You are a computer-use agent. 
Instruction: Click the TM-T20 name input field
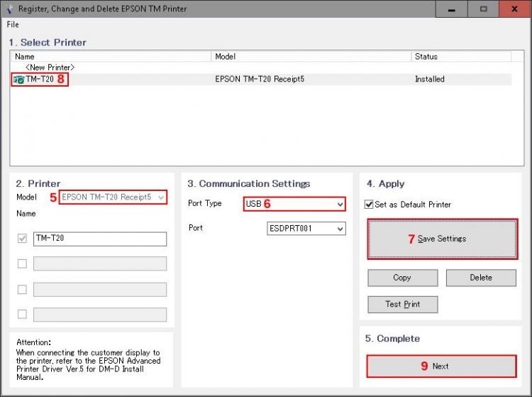(100, 239)
